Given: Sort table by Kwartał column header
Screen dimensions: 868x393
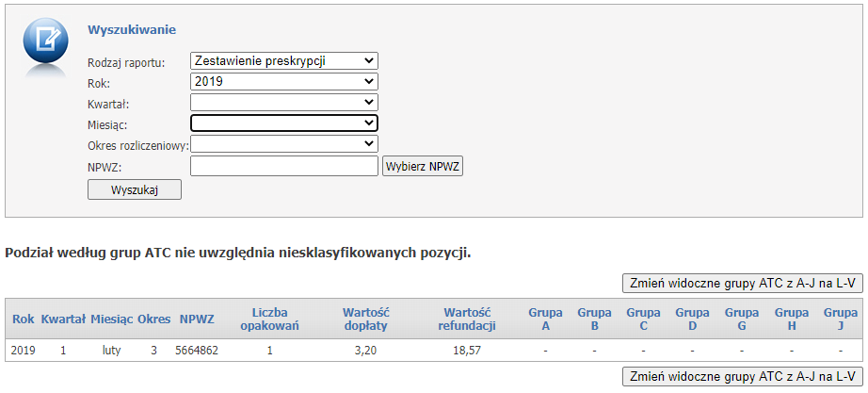Looking at the screenshot, I should 63,319.
